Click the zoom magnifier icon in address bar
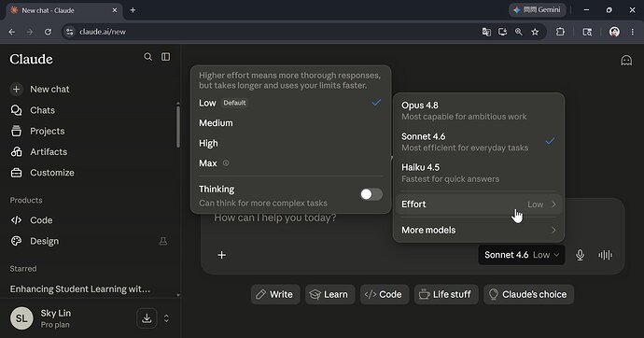 point(519,32)
